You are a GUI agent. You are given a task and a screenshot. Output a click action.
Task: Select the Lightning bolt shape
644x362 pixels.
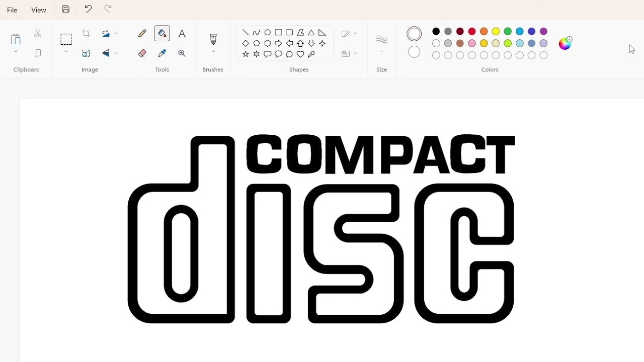311,54
